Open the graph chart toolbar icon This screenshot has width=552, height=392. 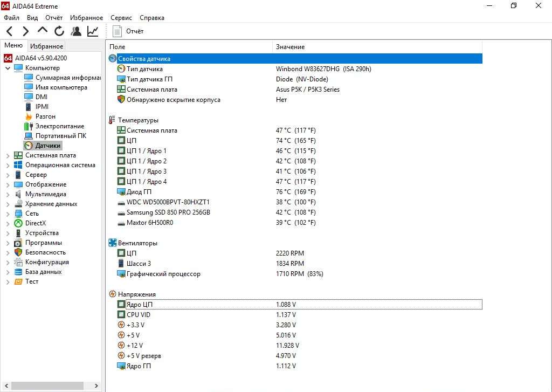point(93,31)
